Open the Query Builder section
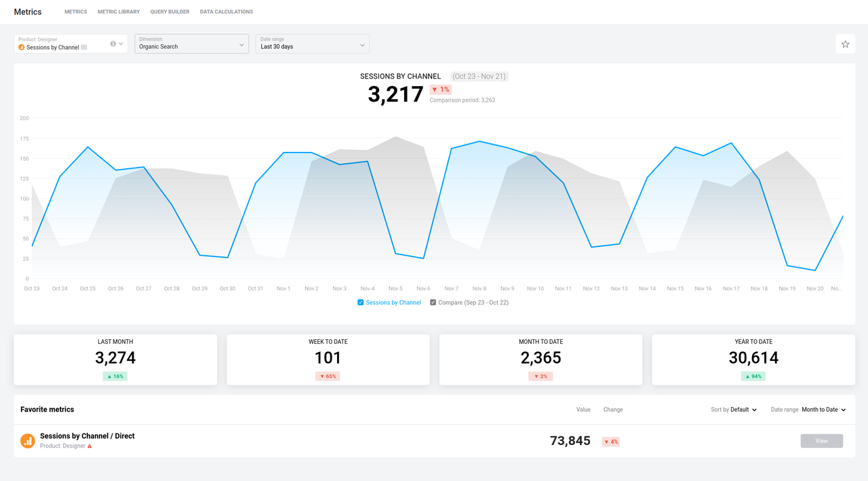This screenshot has width=868, height=481. (170, 12)
